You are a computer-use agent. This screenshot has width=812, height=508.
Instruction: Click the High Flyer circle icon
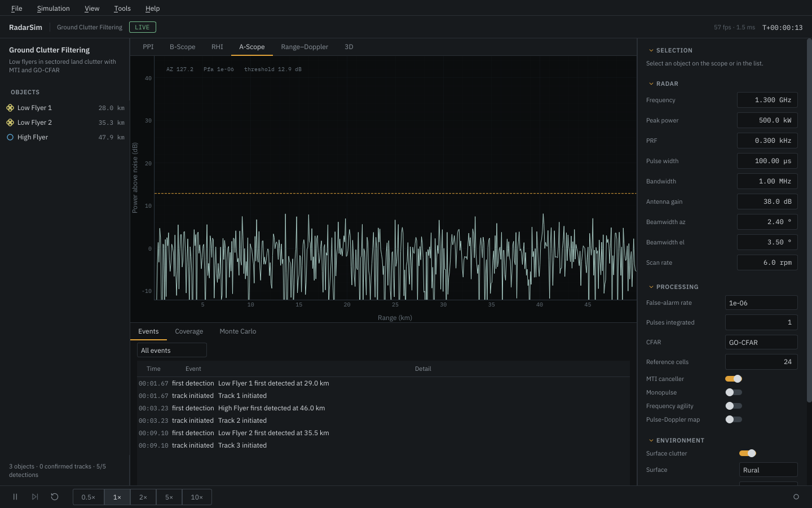tap(10, 137)
